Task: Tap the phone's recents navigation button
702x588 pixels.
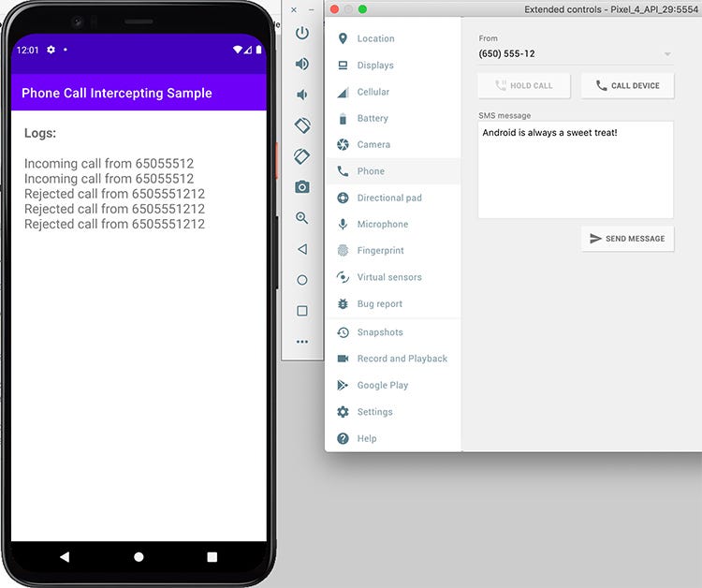Action: pos(212,557)
